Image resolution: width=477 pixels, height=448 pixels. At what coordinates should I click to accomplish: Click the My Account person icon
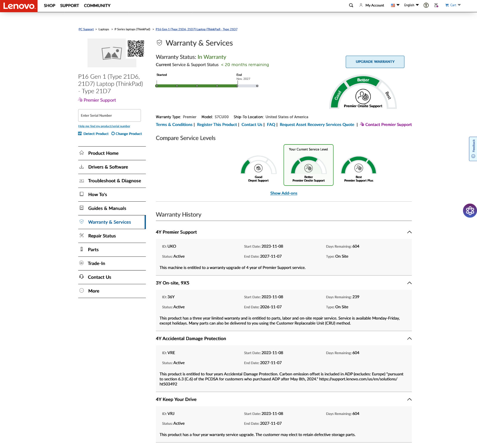click(x=361, y=5)
